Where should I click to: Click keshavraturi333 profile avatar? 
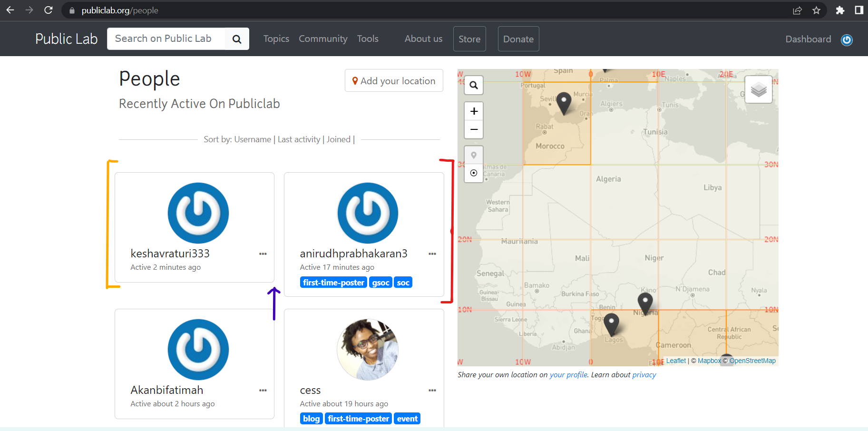[x=198, y=213]
